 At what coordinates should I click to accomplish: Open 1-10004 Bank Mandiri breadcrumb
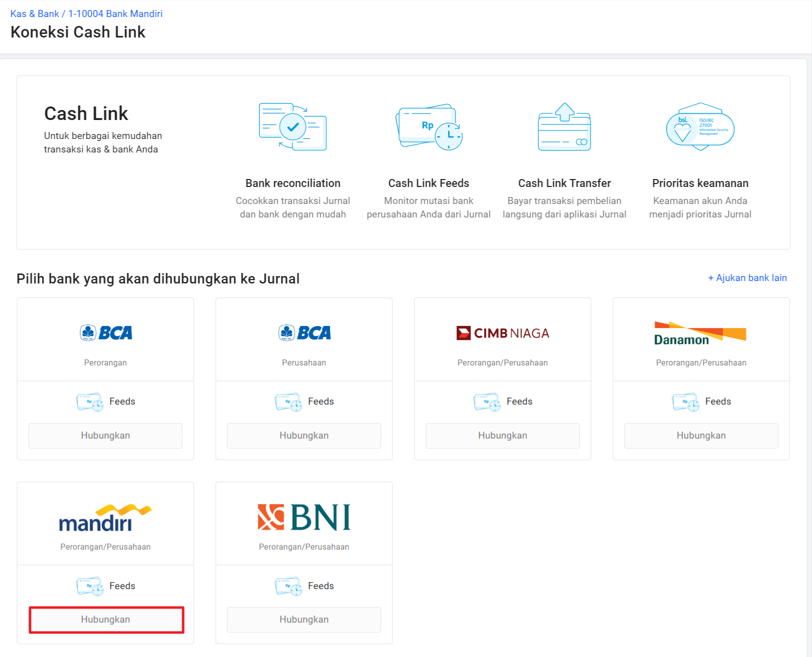tap(116, 13)
